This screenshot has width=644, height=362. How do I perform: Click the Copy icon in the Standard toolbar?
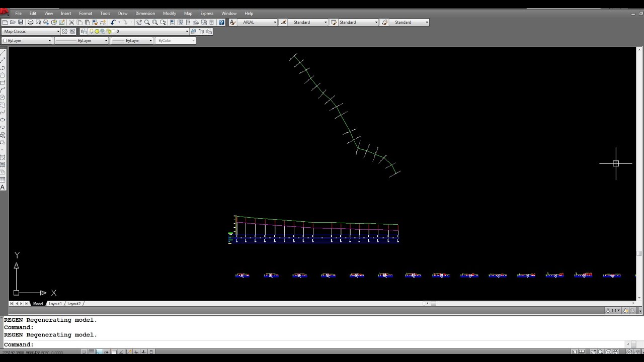(79, 22)
